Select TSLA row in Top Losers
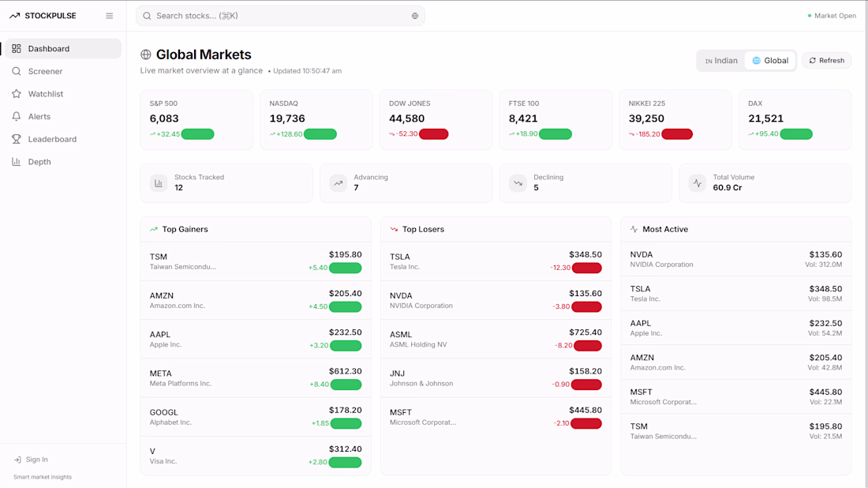This screenshot has width=868, height=488. [496, 261]
